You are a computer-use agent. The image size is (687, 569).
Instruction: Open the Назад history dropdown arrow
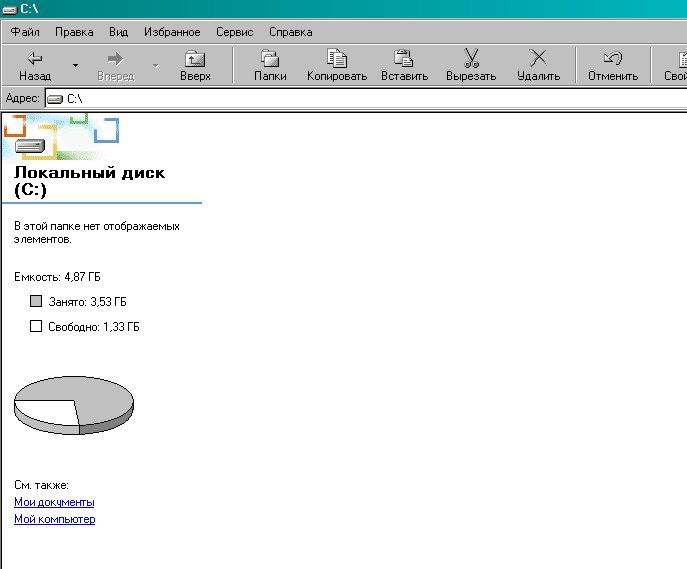75,66
